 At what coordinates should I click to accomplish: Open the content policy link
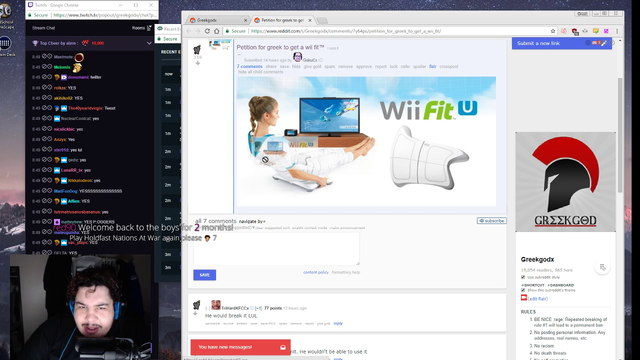(316, 272)
